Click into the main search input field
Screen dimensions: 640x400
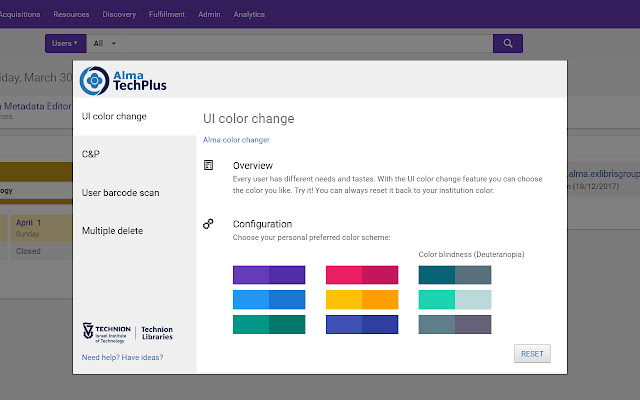(306, 43)
